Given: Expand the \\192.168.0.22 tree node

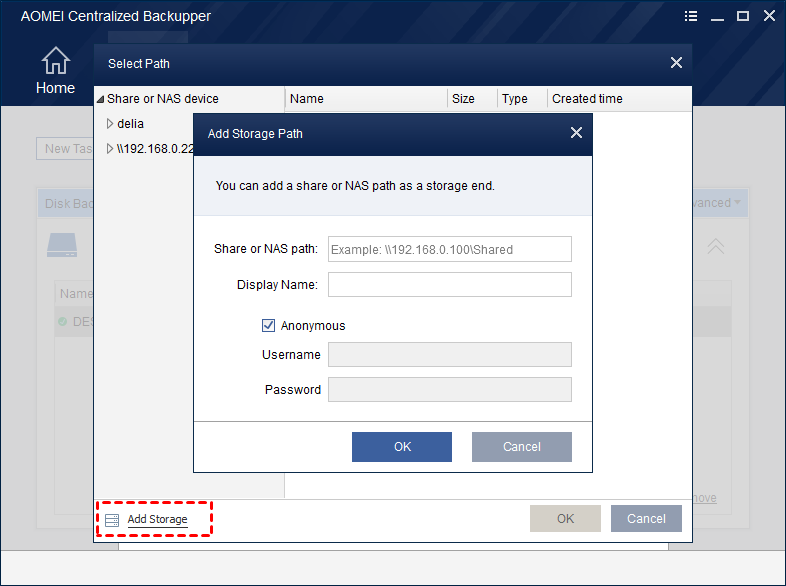Looking at the screenshot, I should point(110,149).
